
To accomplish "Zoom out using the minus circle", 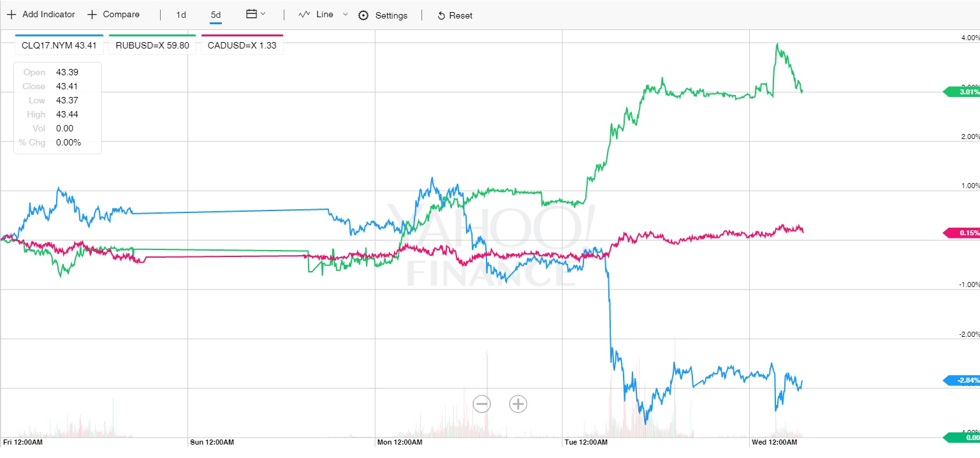I will click(x=482, y=403).
